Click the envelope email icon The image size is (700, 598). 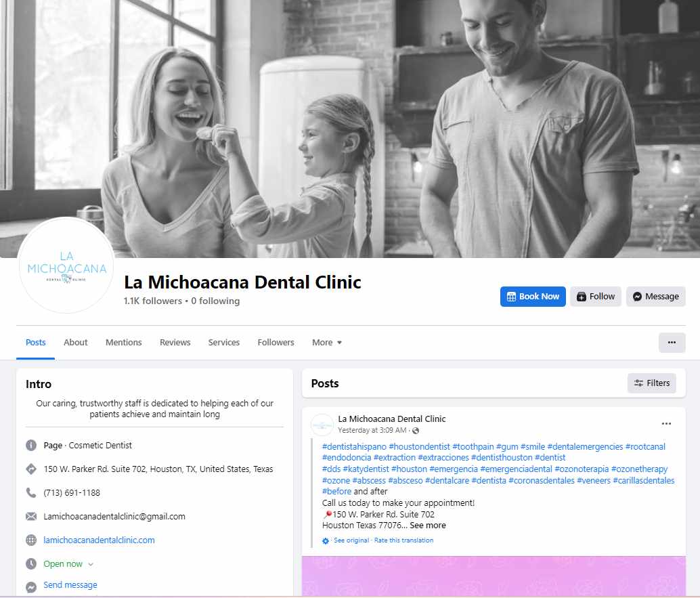point(31,516)
